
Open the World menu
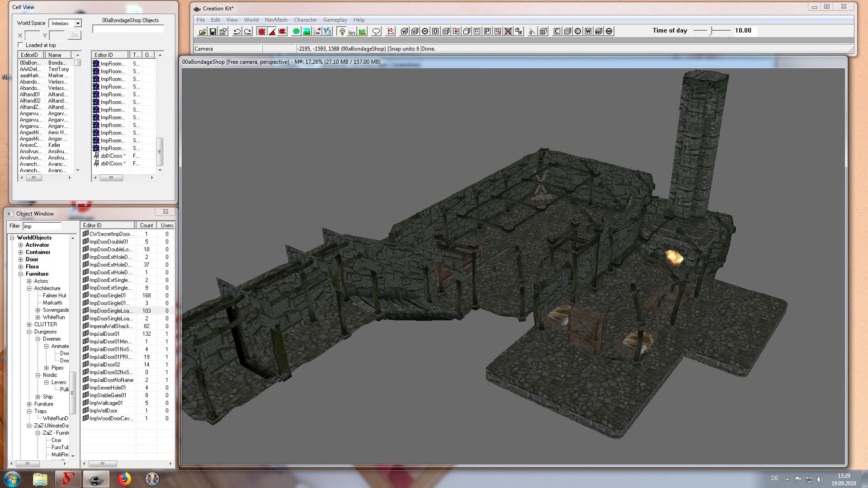point(251,20)
